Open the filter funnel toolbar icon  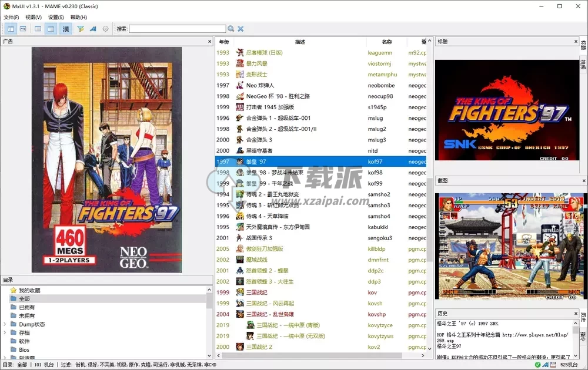(80, 29)
